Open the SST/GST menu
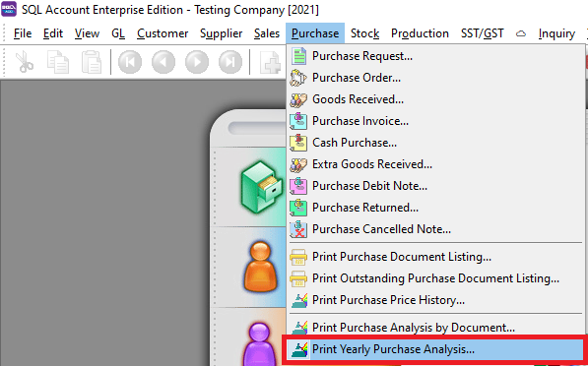The width and height of the screenshot is (588, 366). (x=483, y=33)
